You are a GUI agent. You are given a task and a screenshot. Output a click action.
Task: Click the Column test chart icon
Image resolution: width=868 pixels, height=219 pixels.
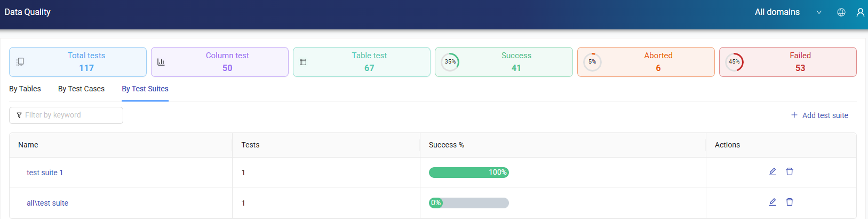tap(161, 62)
